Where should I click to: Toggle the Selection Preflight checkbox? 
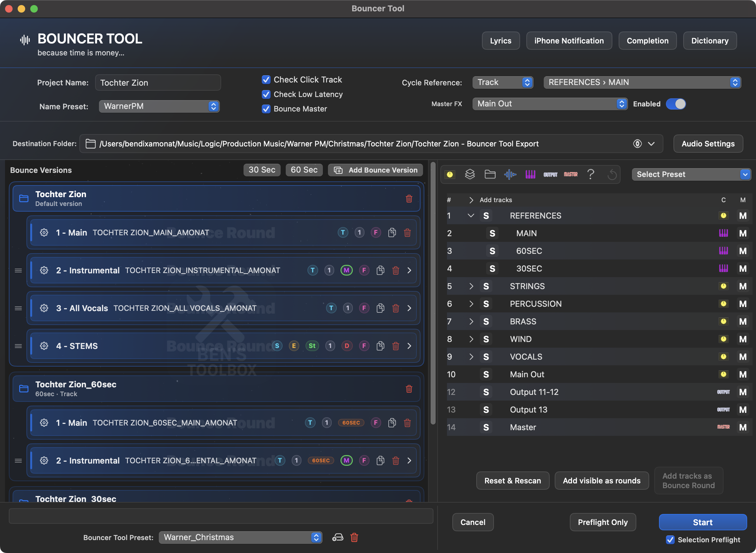pos(670,539)
